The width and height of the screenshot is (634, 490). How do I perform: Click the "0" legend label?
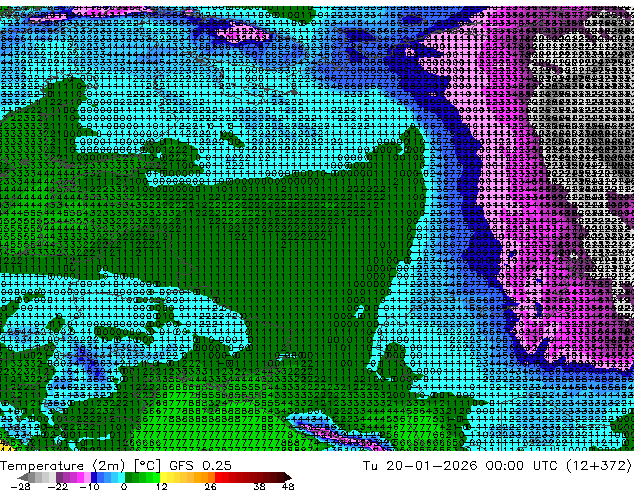coord(124,486)
